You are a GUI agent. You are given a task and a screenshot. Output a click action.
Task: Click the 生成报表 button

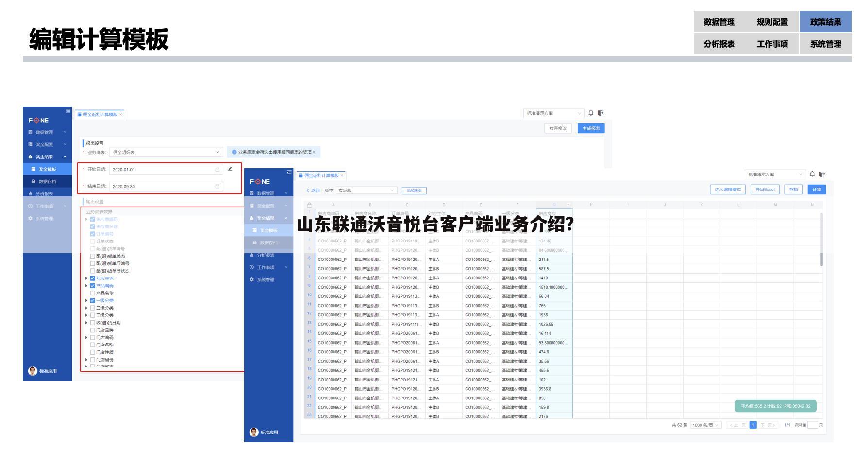591,128
